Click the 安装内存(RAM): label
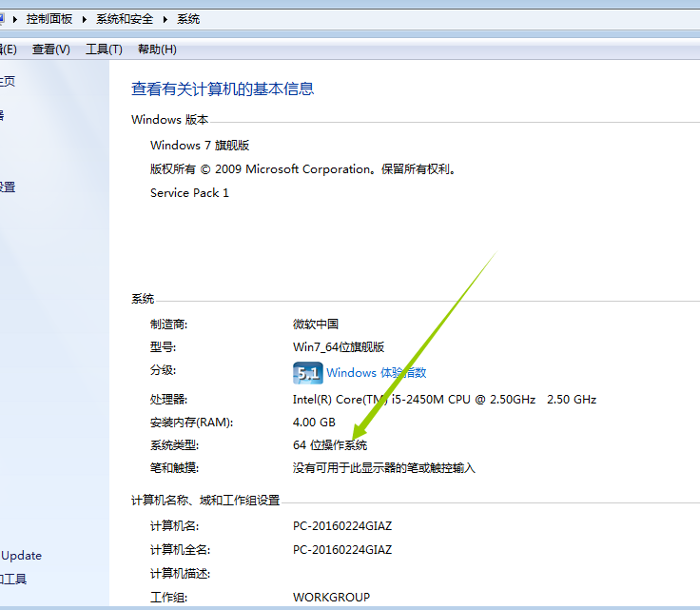 (x=191, y=422)
